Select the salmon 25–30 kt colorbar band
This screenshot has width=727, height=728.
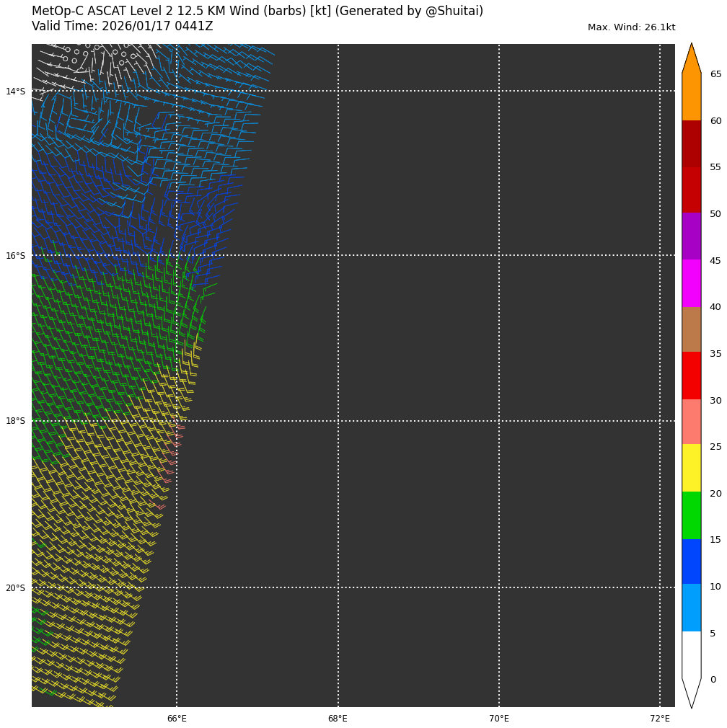(x=691, y=422)
